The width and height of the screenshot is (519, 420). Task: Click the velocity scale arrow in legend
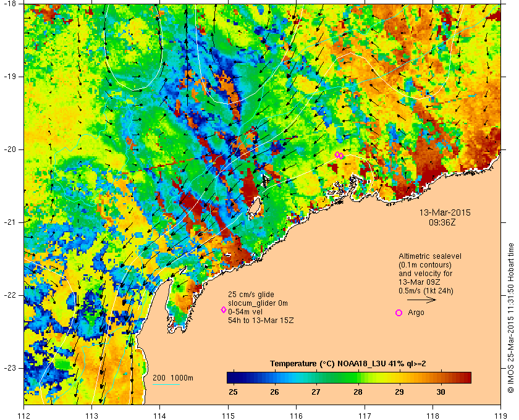point(421,300)
